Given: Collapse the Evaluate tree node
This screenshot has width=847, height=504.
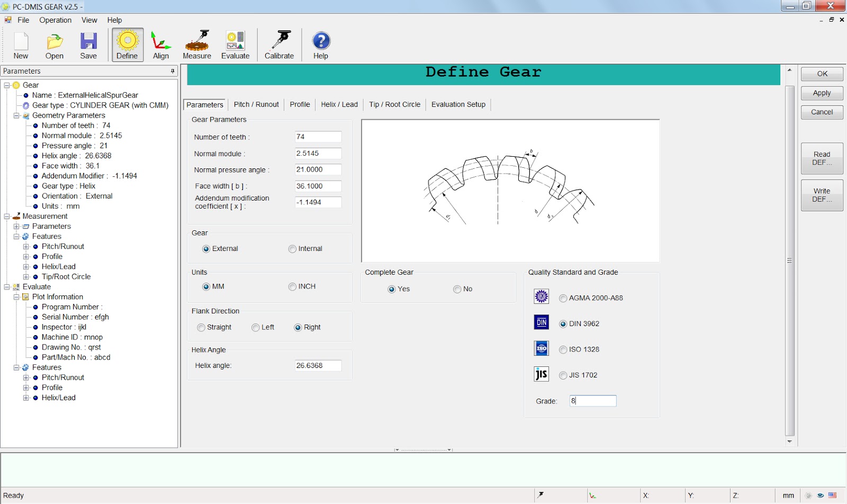Looking at the screenshot, I should [7, 287].
